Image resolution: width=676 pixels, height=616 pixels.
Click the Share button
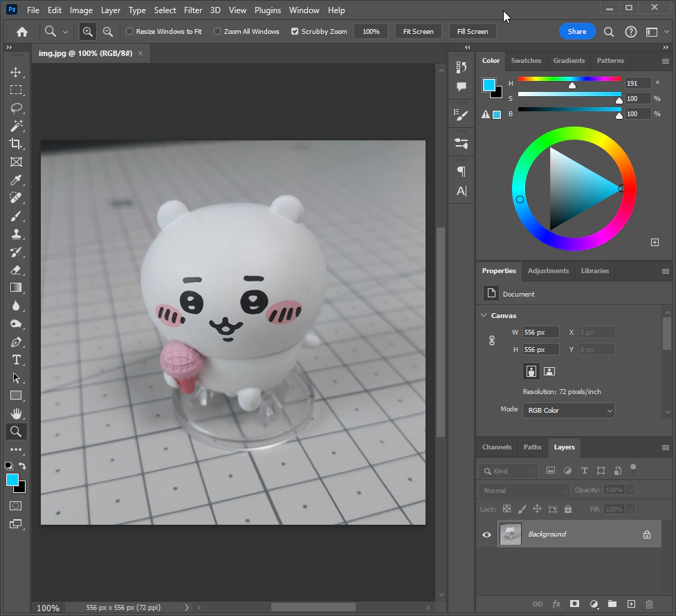point(577,31)
